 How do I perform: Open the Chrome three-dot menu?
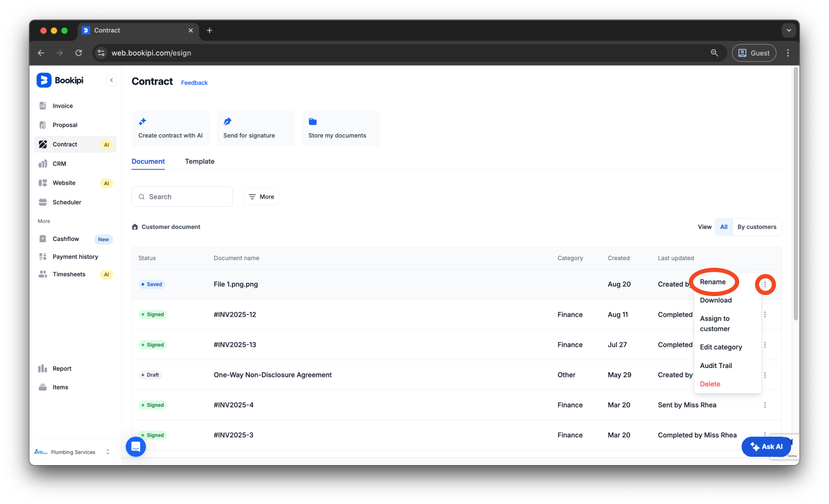[788, 53]
